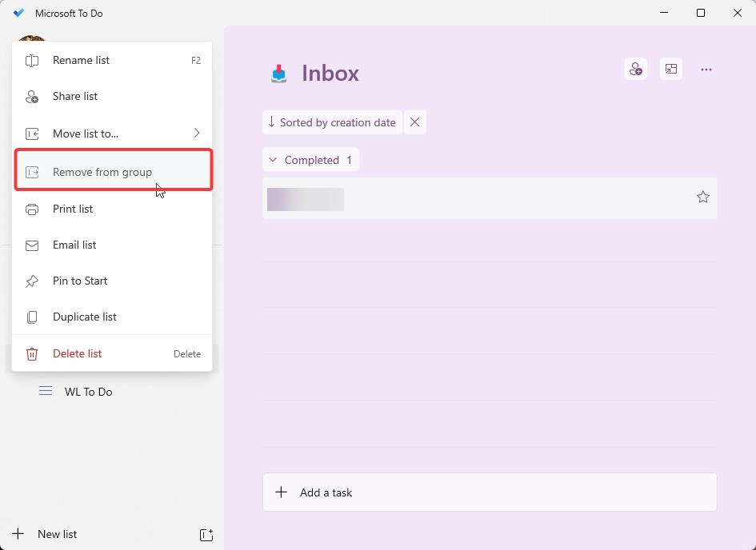Select Share list from the context menu
Screen dimensions: 756x550
[74, 96]
